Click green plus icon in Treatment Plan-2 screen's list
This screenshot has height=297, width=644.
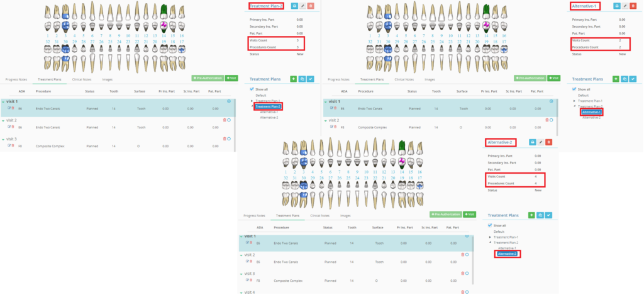(293, 79)
